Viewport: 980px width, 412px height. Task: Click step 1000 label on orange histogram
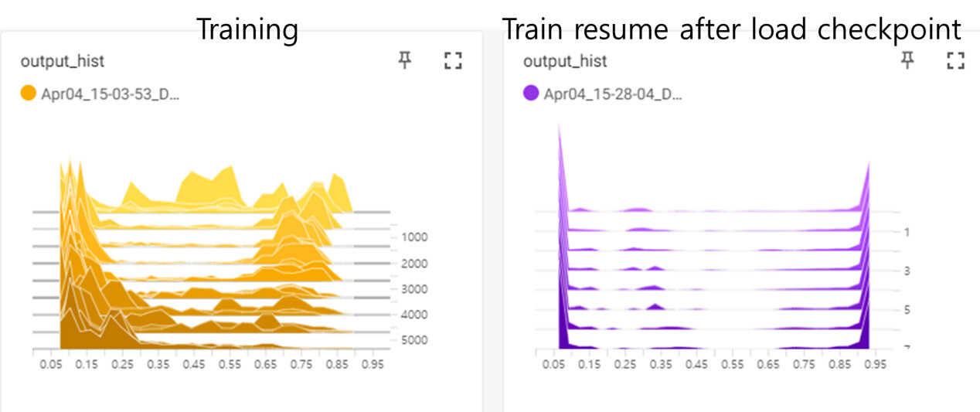(x=414, y=237)
